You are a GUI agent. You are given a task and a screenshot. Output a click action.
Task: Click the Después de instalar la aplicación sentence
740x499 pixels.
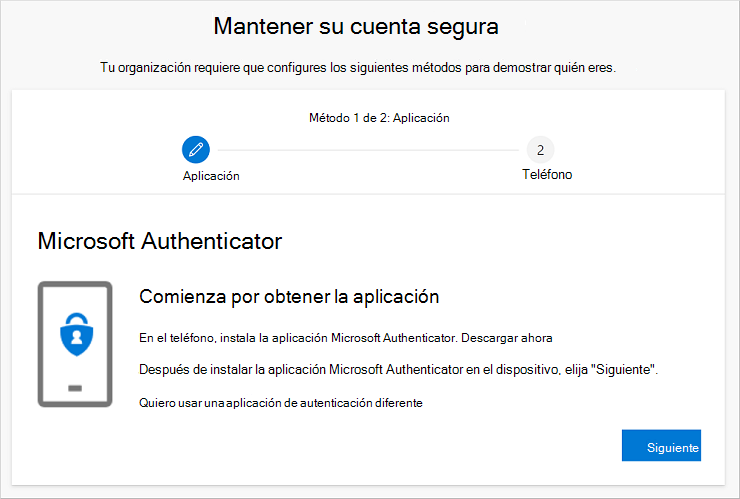[x=398, y=370]
